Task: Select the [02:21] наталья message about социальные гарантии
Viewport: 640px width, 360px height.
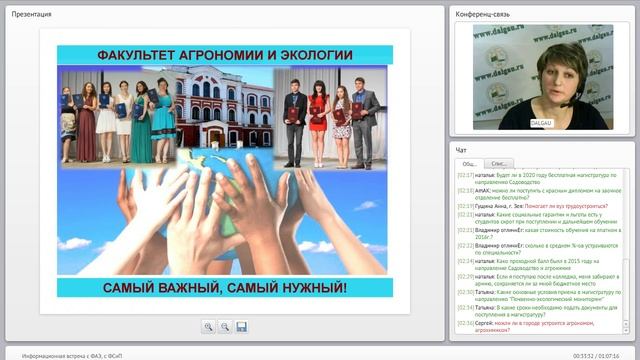Action: [539, 218]
